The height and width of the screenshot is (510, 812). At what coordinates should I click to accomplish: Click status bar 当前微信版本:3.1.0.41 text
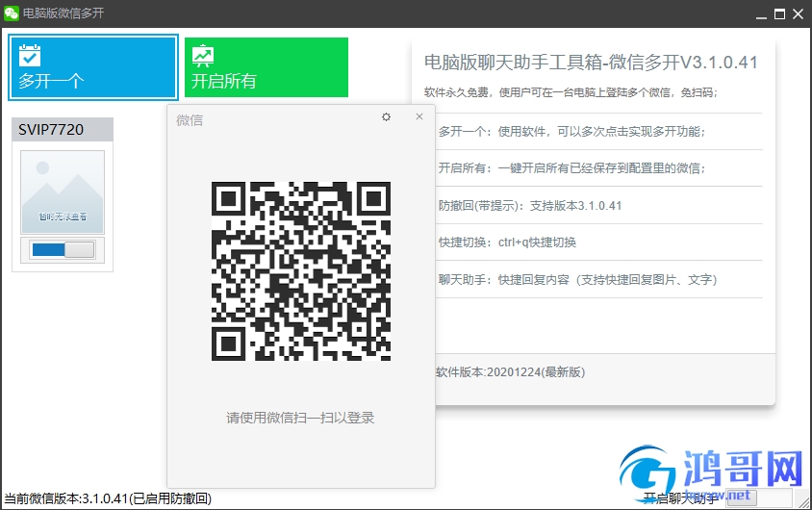click(108, 498)
